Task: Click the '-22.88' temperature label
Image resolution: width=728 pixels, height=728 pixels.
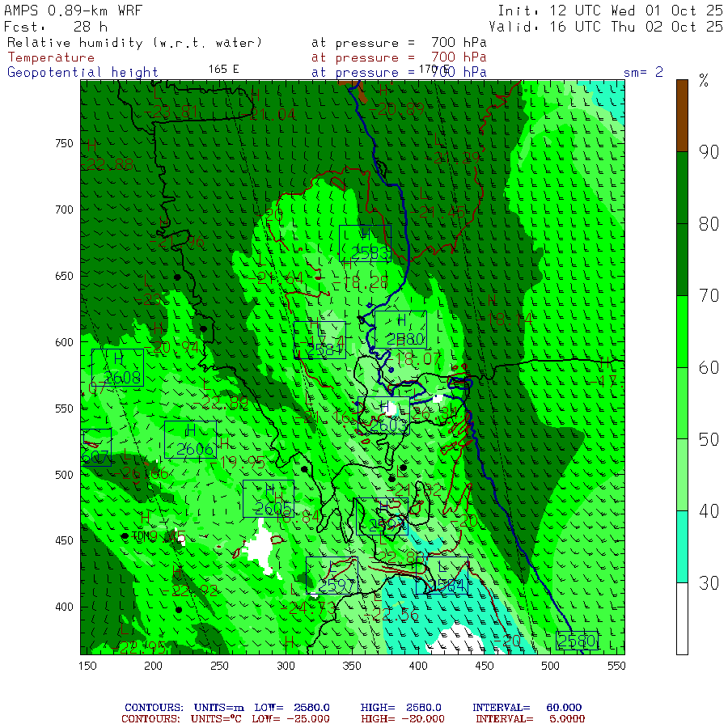Action: pos(108,164)
